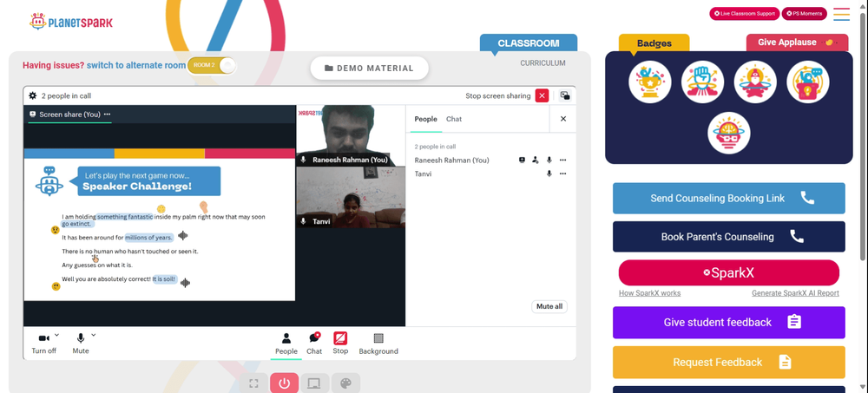Open the Badges tab
Image resolution: width=868 pixels, height=393 pixels.
[654, 43]
